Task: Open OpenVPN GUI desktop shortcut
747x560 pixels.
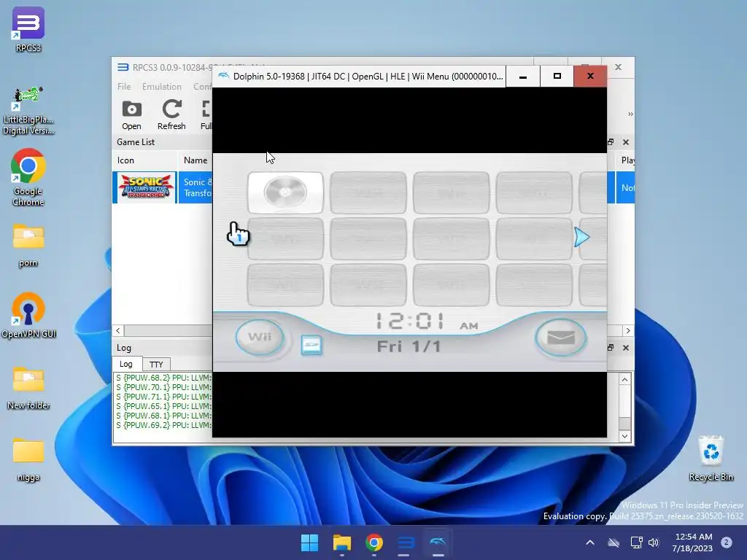Action: click(28, 315)
